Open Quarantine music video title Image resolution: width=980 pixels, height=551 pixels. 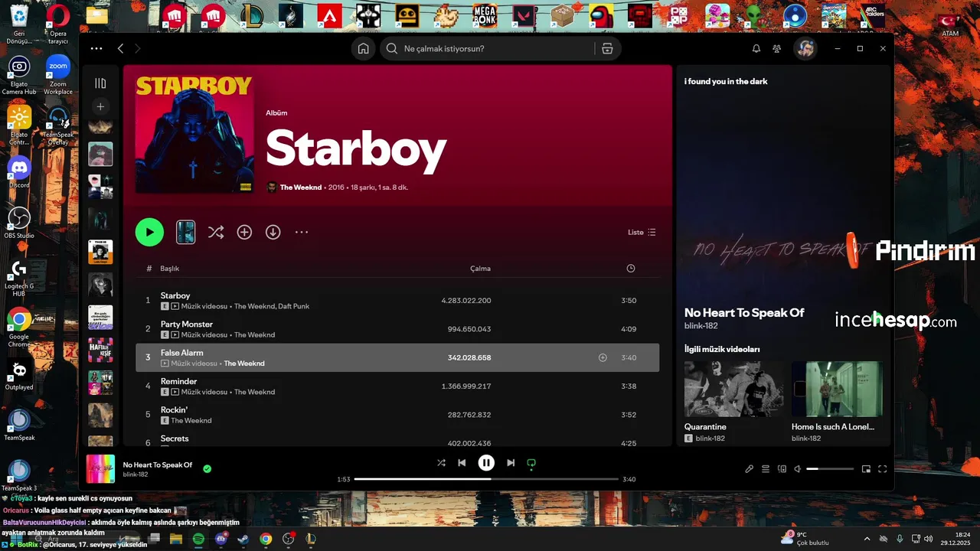click(x=705, y=427)
